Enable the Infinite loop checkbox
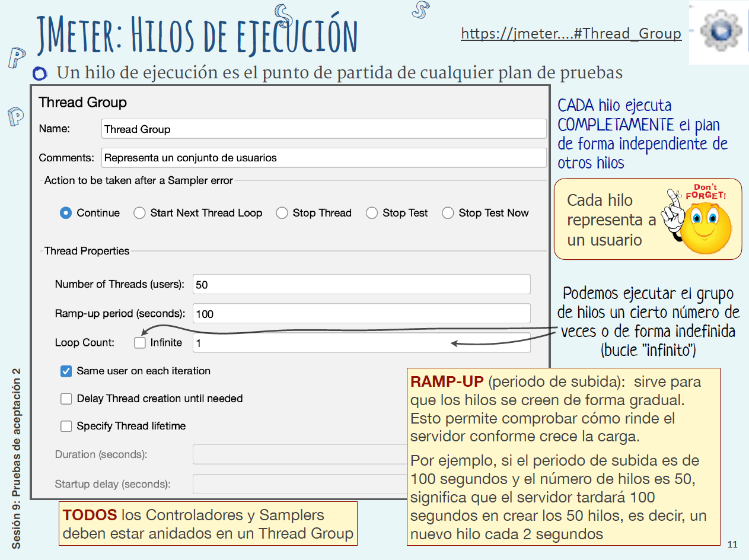This screenshot has width=749, height=560. [140, 342]
